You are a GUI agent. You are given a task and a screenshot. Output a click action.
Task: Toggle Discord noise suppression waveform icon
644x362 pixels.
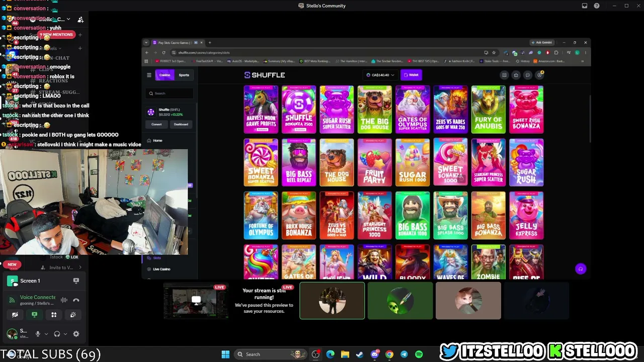[64, 300]
